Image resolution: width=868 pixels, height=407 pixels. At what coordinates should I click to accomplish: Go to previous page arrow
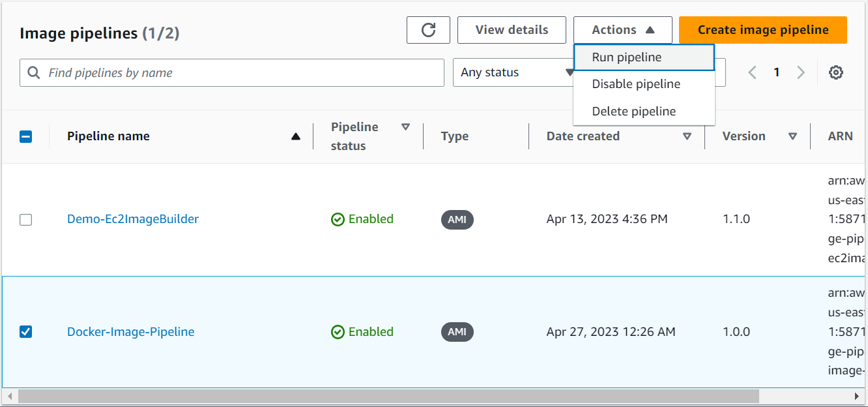coord(752,72)
